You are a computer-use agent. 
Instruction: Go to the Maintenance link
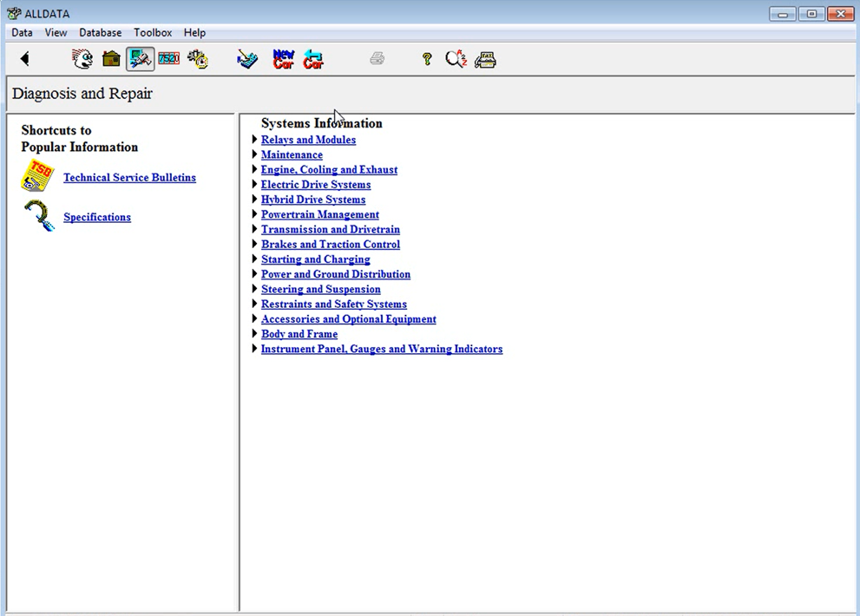click(292, 154)
